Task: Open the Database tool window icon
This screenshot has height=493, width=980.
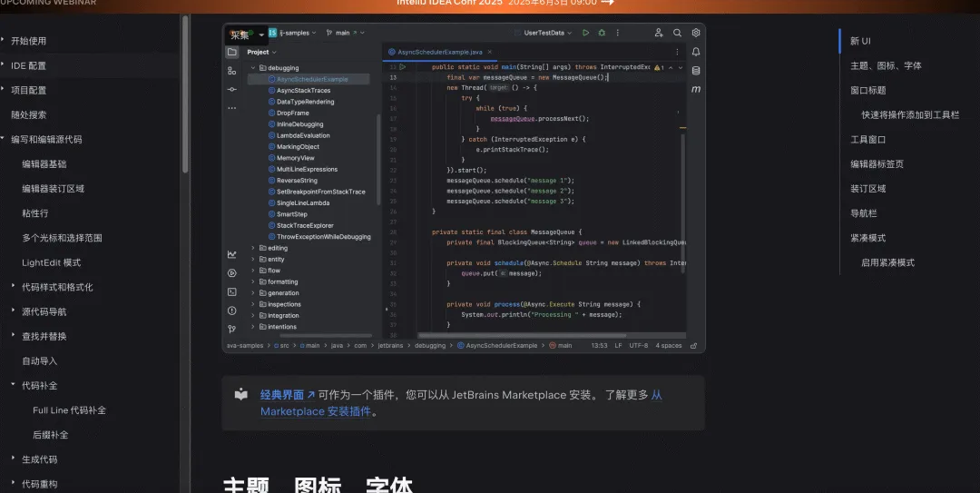Action: 696,71
